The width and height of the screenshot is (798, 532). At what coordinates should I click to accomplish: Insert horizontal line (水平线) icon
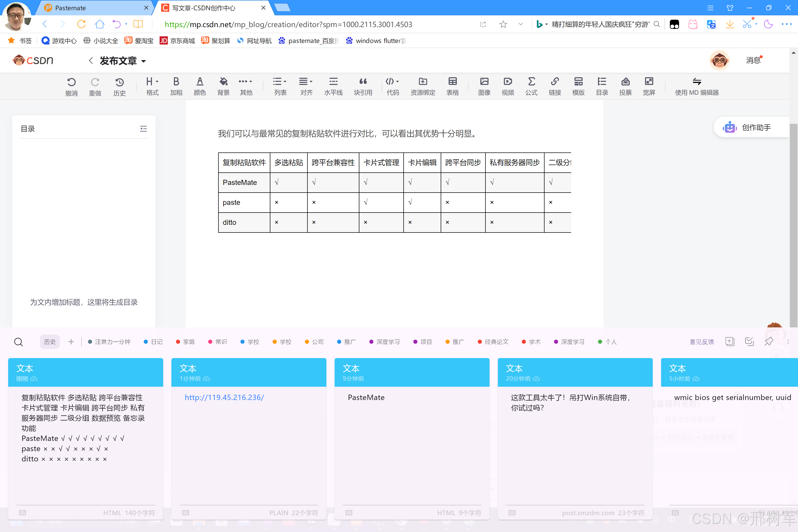[333, 86]
